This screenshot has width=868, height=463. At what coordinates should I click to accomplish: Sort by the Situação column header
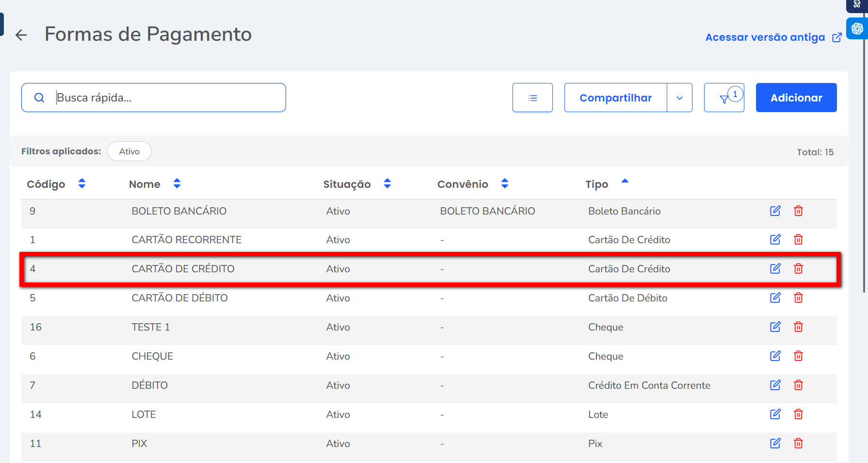tap(387, 183)
